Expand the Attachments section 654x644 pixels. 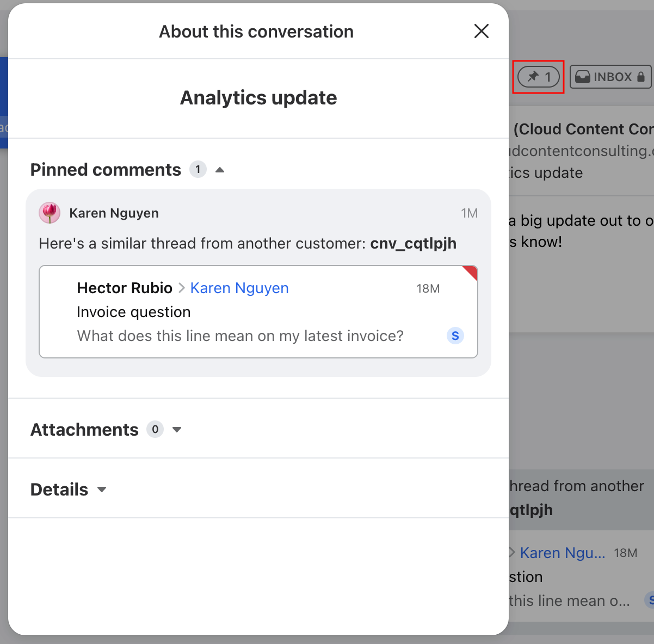click(x=177, y=430)
